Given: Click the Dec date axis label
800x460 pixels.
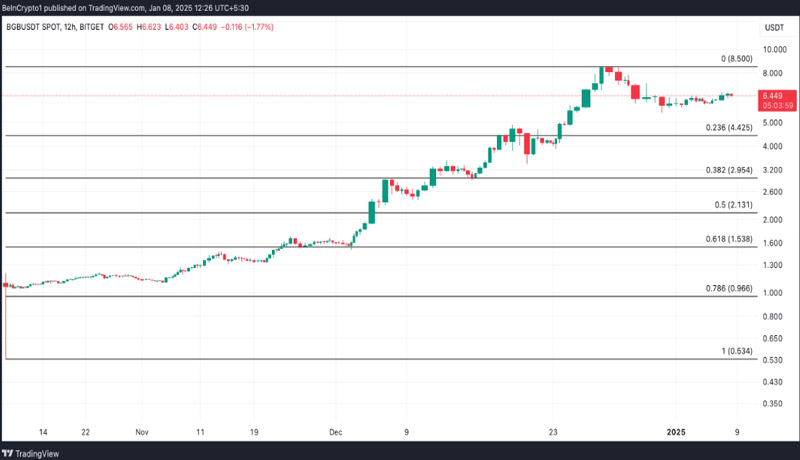Looking at the screenshot, I should [336, 432].
